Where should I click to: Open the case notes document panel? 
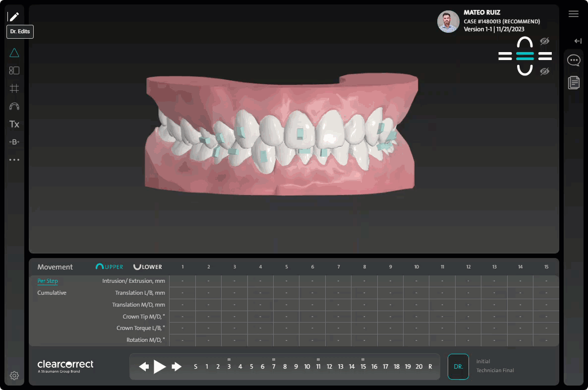pos(574,82)
